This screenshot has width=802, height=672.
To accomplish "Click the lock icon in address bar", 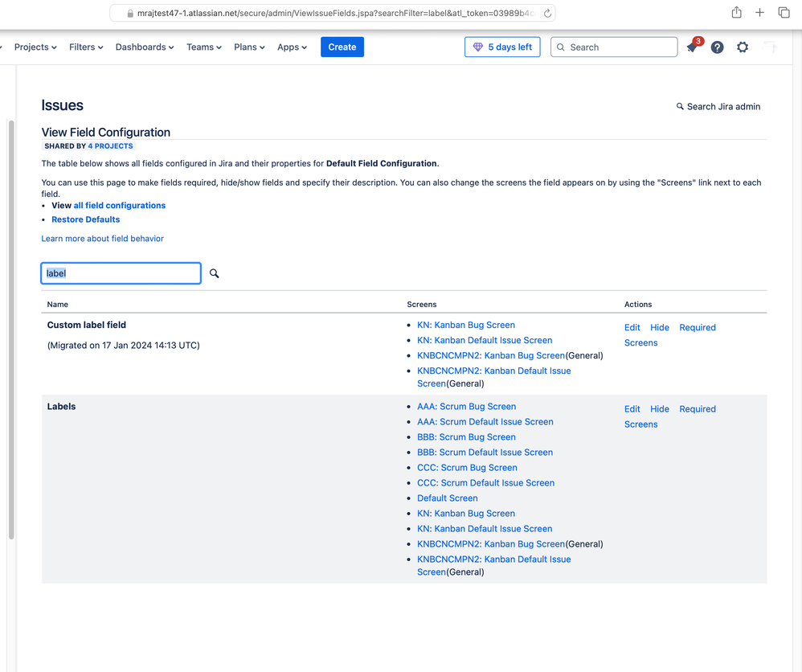I will [130, 14].
